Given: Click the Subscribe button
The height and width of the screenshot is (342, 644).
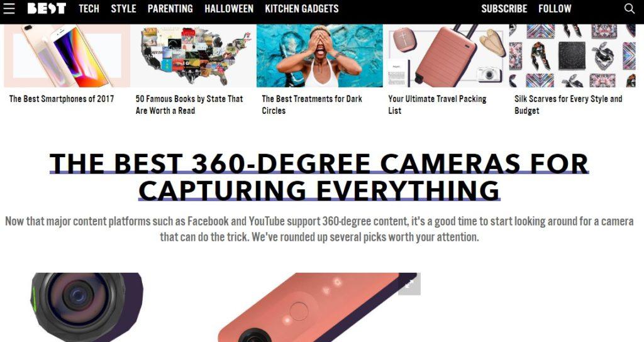Looking at the screenshot, I should point(504,9).
